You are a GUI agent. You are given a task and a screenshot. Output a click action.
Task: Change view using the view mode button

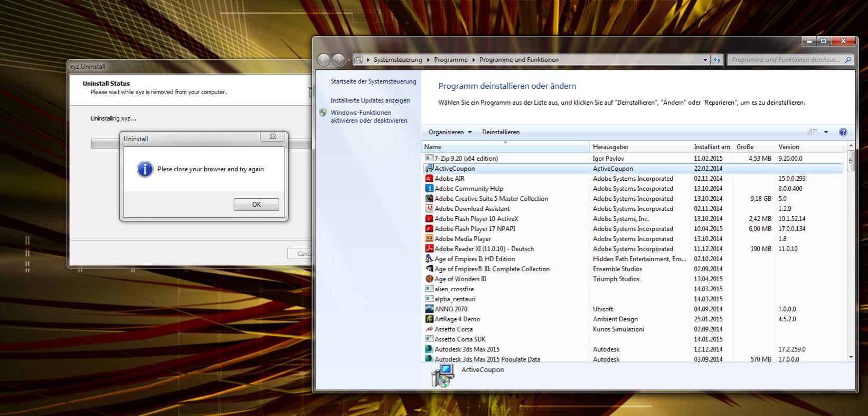[814, 132]
